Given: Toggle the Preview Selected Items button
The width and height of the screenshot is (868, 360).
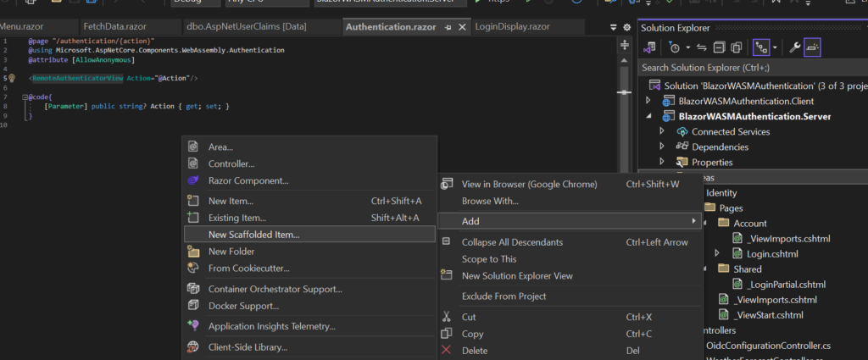Looking at the screenshot, I should pyautogui.click(x=812, y=47).
